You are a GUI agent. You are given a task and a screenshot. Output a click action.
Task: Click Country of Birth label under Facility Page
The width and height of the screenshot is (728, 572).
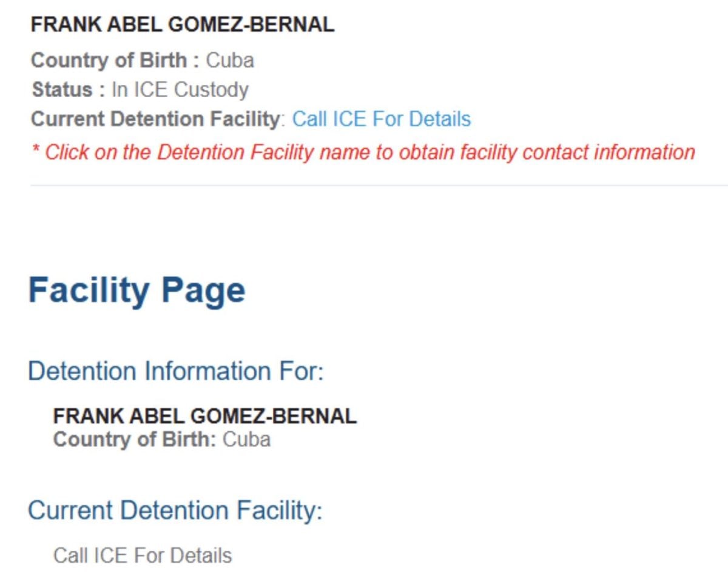[134, 439]
